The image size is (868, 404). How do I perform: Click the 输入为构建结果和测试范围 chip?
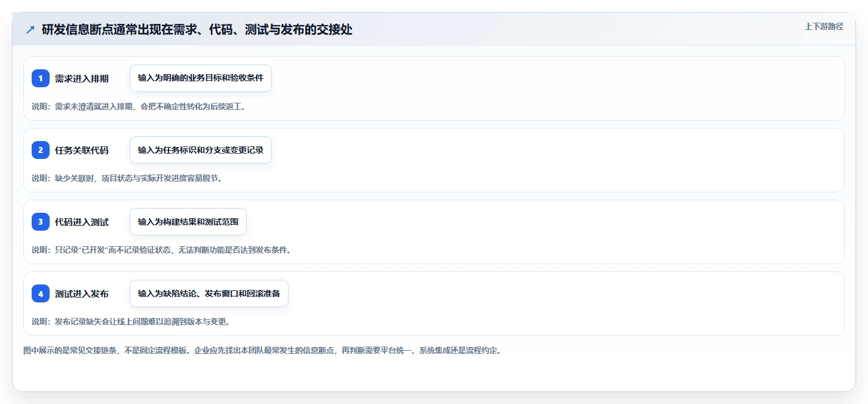pyautogui.click(x=188, y=222)
